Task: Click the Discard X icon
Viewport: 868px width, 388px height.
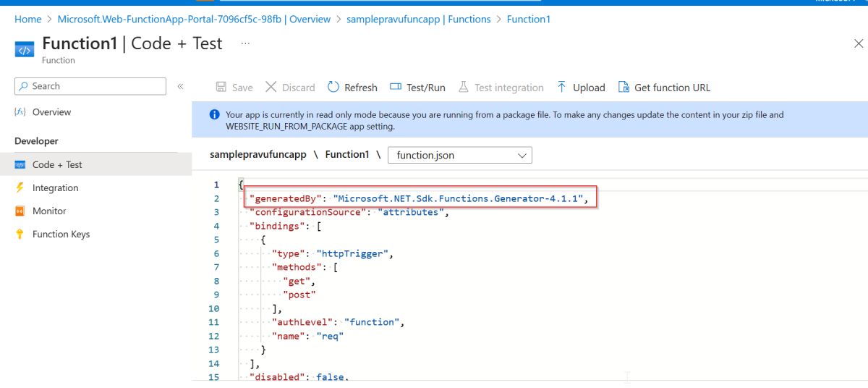Action: tap(271, 87)
